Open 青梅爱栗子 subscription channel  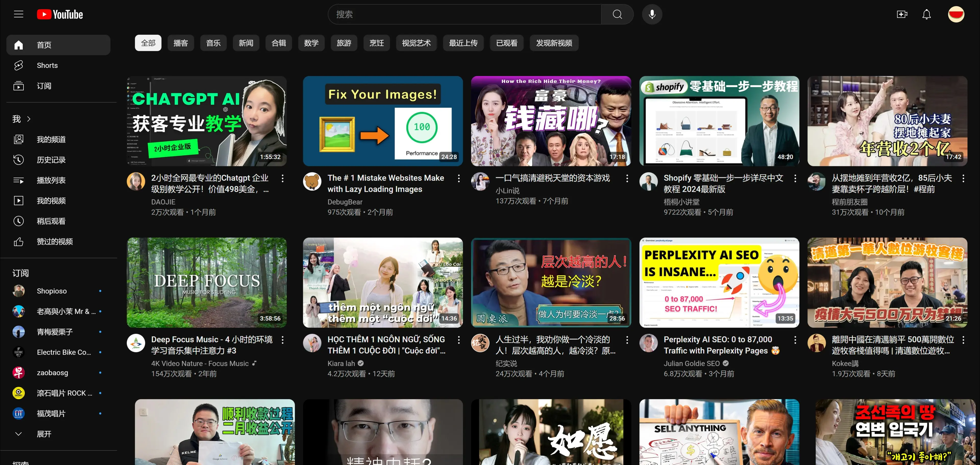pyautogui.click(x=58, y=332)
